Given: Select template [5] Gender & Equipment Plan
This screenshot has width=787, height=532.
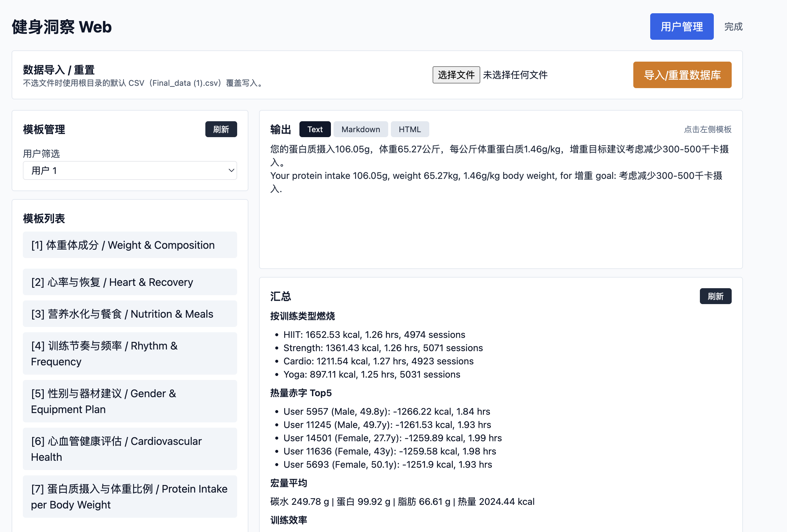Looking at the screenshot, I should [130, 401].
